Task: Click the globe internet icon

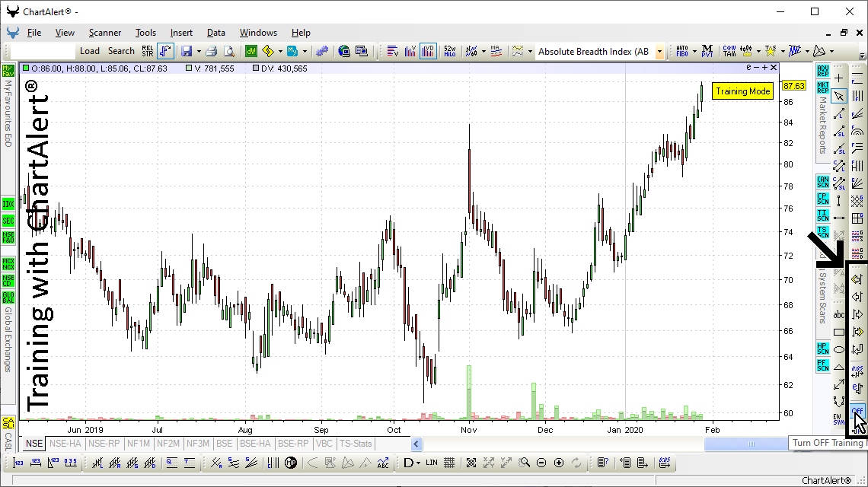Action: tap(343, 52)
